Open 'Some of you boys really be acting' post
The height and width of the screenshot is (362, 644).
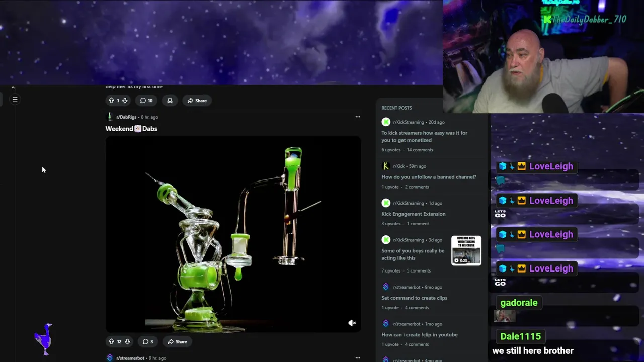413,254
